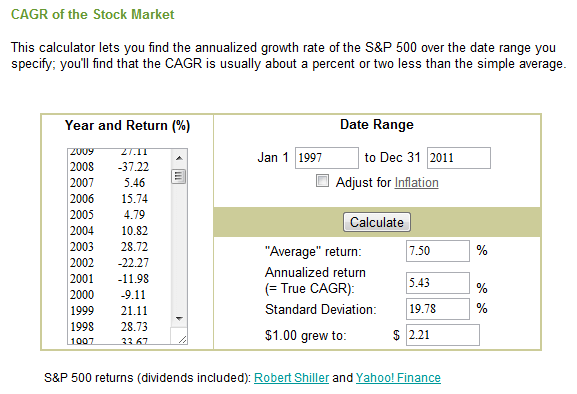This screenshot has width=577, height=394.
Task: Click the scroll down arrow of returns list
Action: [x=179, y=319]
